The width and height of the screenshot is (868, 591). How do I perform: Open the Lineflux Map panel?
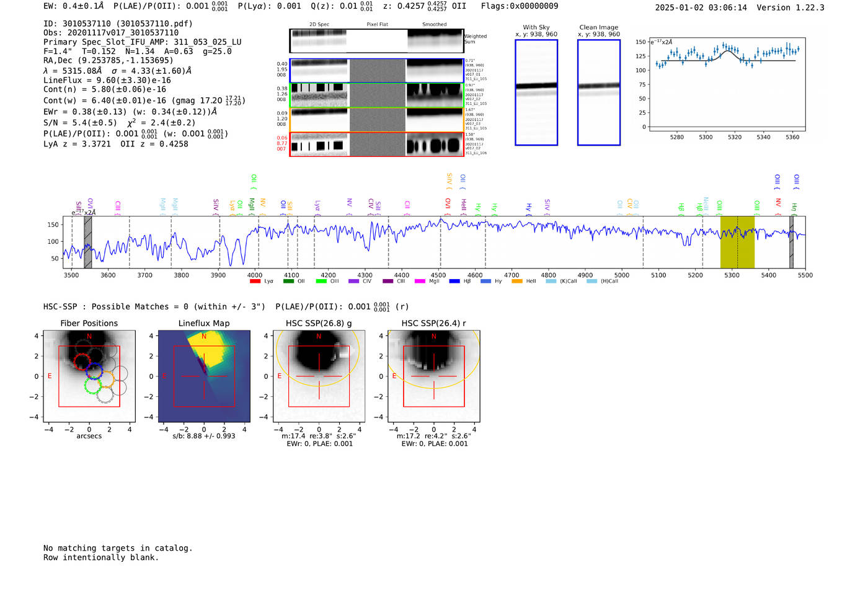204,376
